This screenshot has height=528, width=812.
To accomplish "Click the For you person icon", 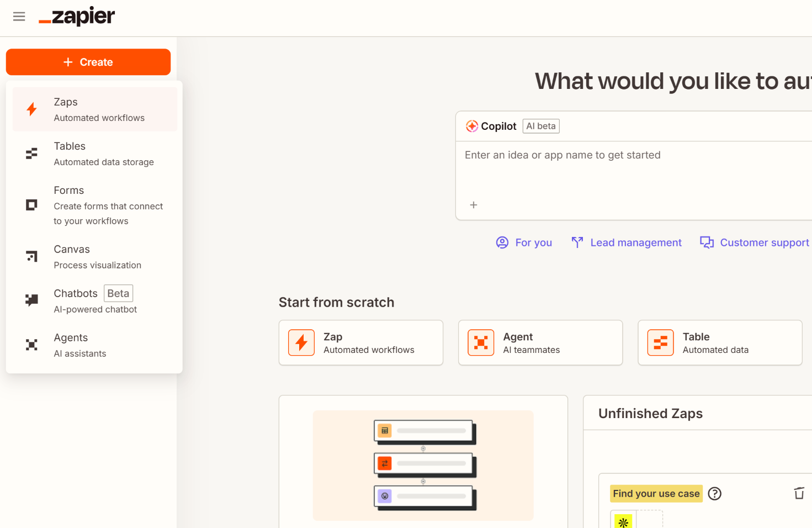I will [502, 242].
